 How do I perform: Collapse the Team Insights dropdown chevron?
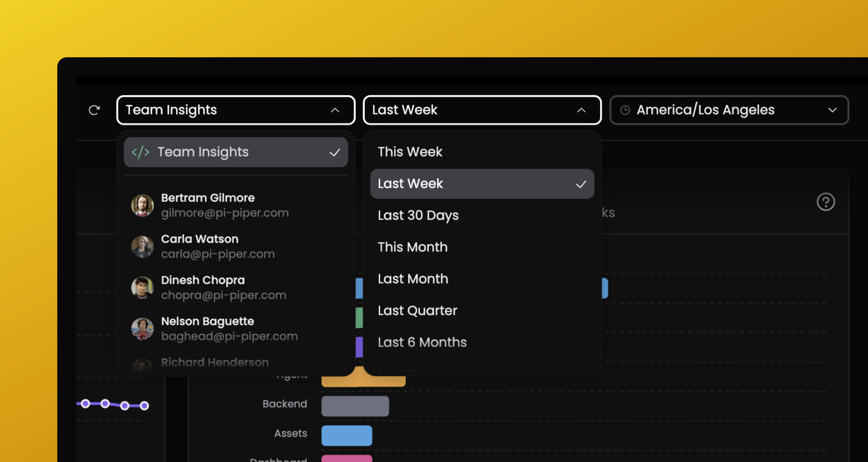click(335, 110)
